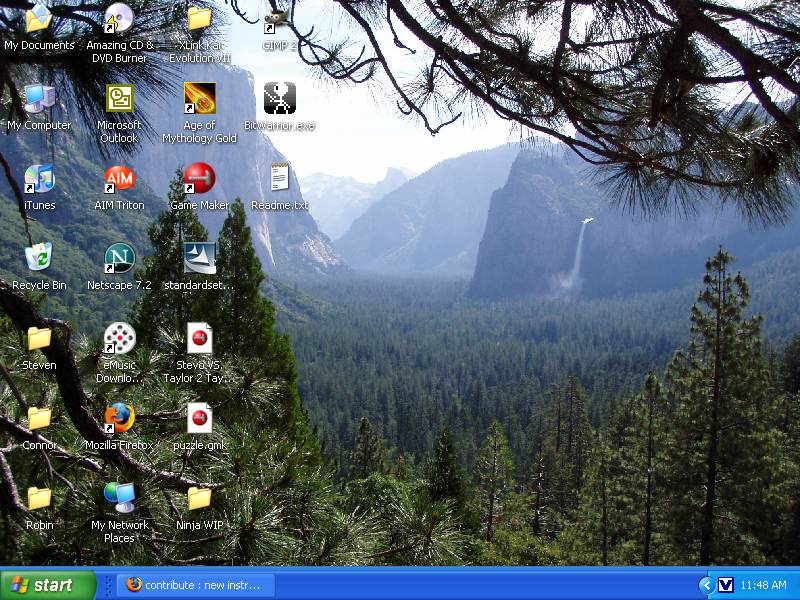Select the Mozilla Firefox desktop shortcut
The width and height of the screenshot is (800, 600).
(119, 418)
